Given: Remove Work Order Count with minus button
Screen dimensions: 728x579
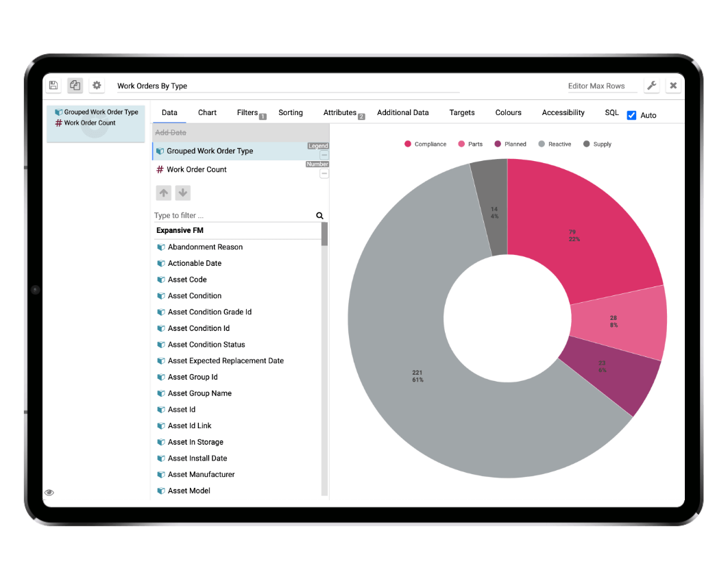Looking at the screenshot, I should pos(324,174).
